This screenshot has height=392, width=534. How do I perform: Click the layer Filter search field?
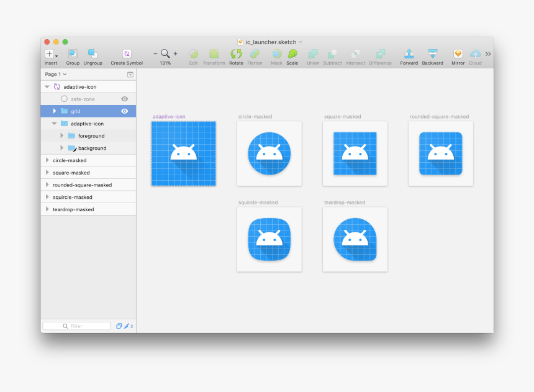click(76, 326)
